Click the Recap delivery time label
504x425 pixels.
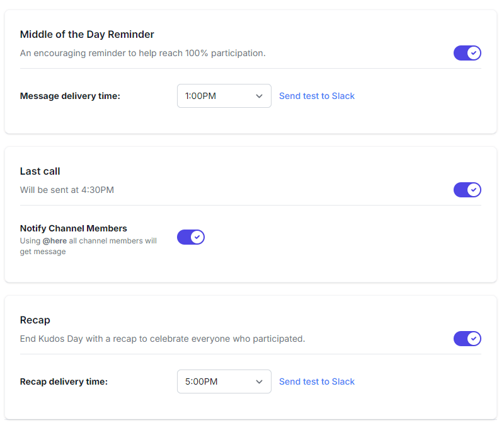tap(64, 381)
